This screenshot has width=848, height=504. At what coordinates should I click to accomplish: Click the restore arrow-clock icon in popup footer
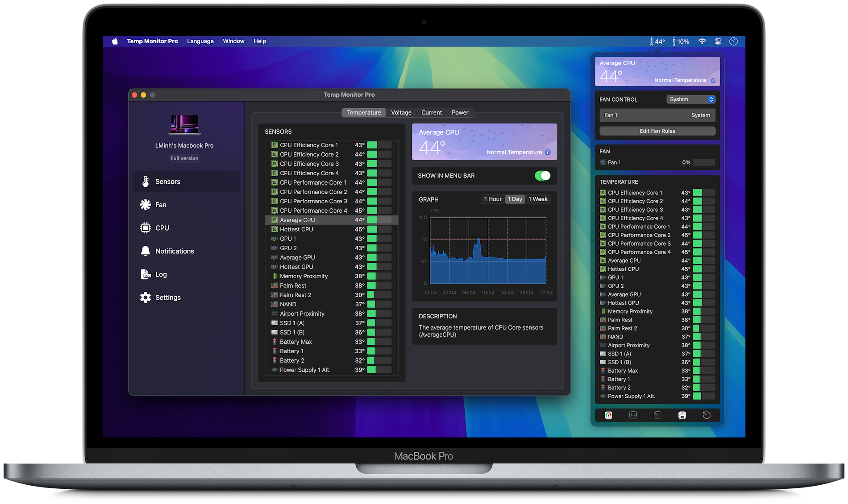click(x=707, y=415)
